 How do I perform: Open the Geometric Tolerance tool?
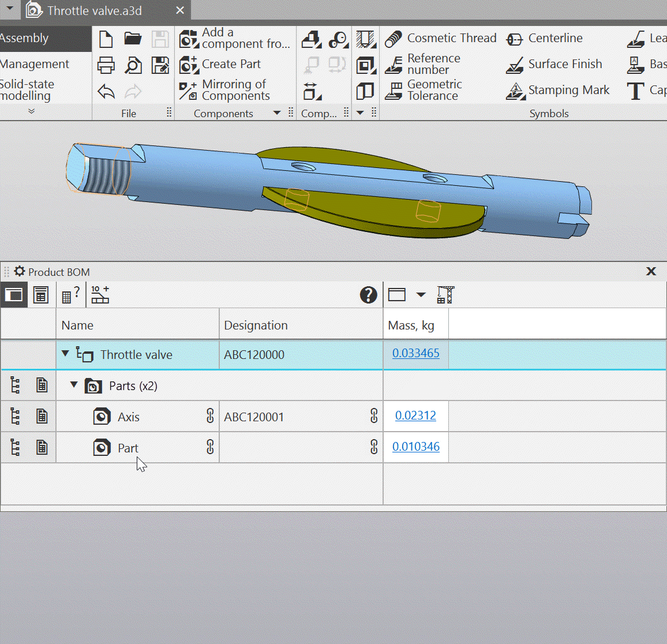point(424,91)
